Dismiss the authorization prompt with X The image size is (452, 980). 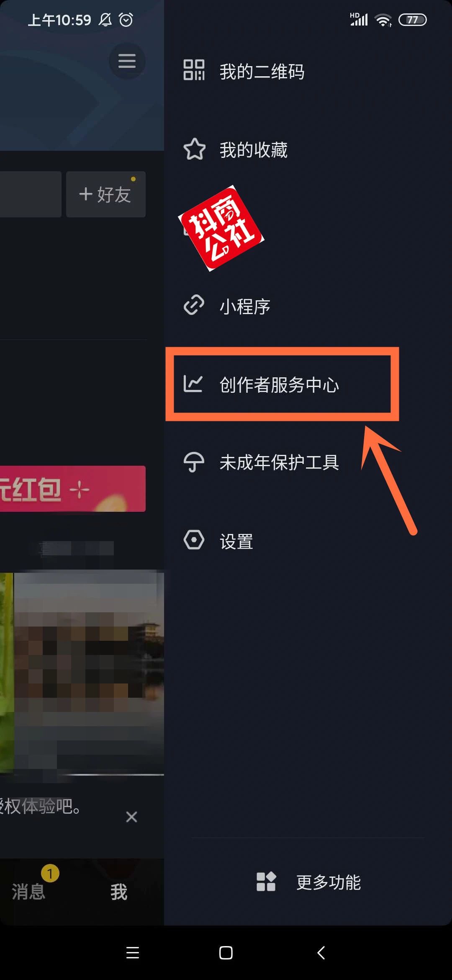(x=131, y=817)
